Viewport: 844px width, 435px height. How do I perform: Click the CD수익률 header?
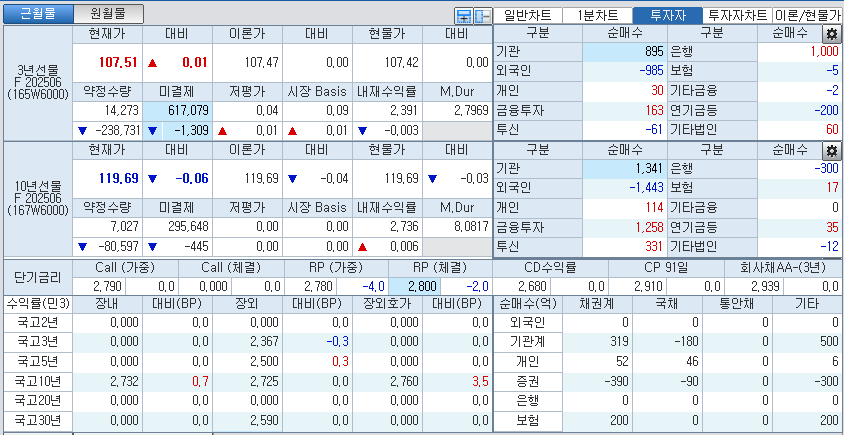tap(550, 268)
